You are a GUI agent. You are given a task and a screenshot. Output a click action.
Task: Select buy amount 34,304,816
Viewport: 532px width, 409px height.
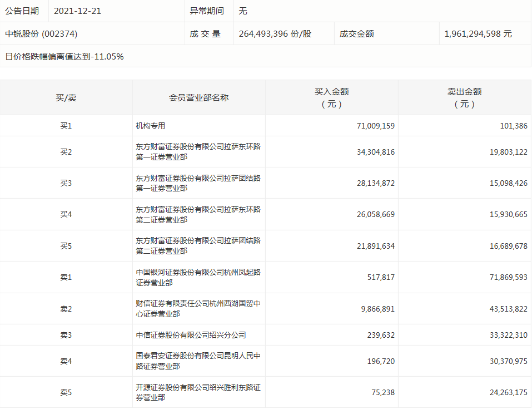tap(376, 152)
